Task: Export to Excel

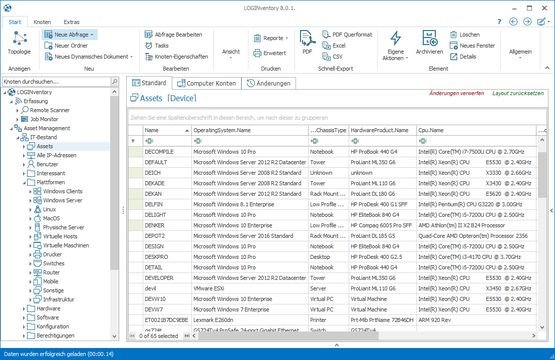Action: coord(334,45)
